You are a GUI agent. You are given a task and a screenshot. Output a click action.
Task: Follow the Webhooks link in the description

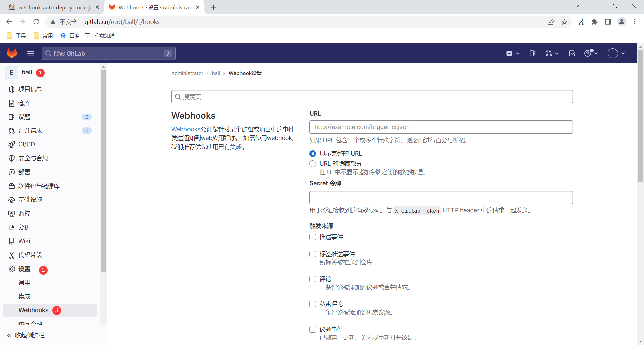pyautogui.click(x=186, y=129)
